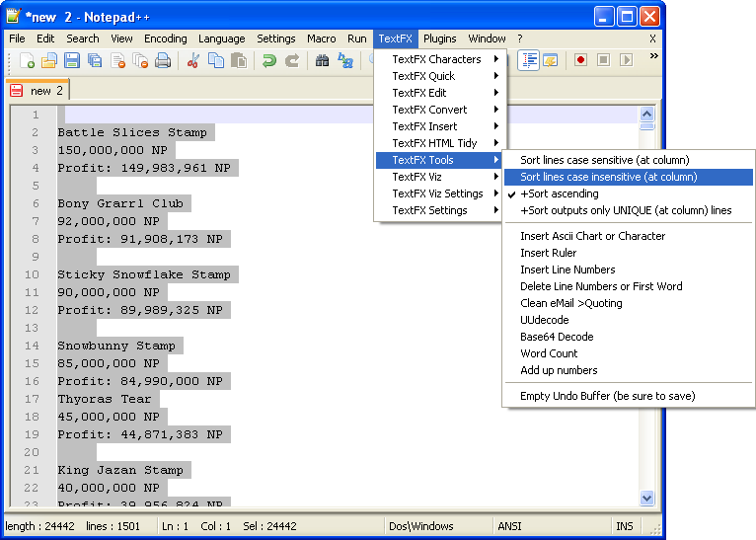Click the Paste clipboard icon
The height and width of the screenshot is (540, 756).
(239, 61)
